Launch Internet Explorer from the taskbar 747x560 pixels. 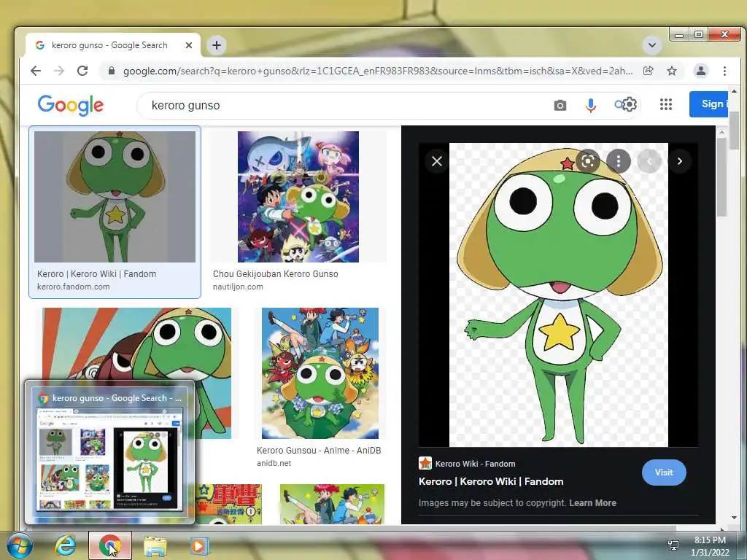click(x=65, y=545)
